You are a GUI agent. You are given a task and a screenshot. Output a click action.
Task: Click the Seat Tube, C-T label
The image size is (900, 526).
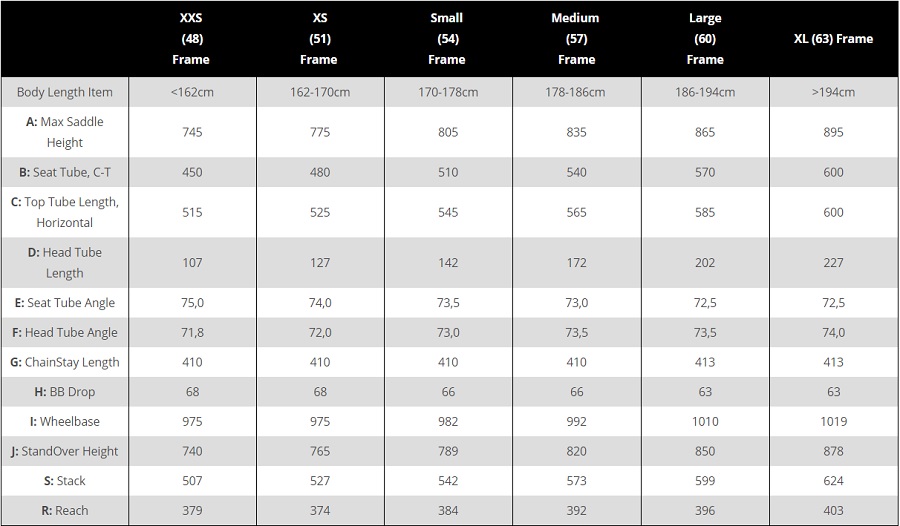click(64, 172)
